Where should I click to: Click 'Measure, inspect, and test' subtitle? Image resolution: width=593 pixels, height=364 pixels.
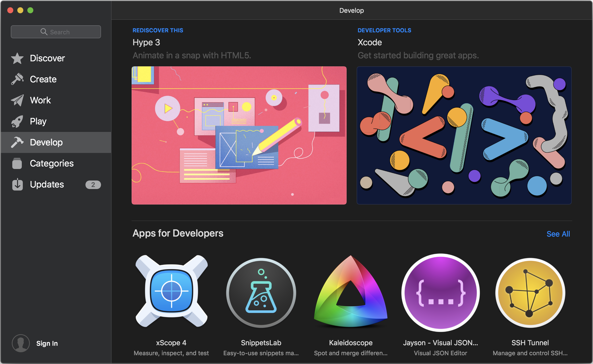click(171, 353)
